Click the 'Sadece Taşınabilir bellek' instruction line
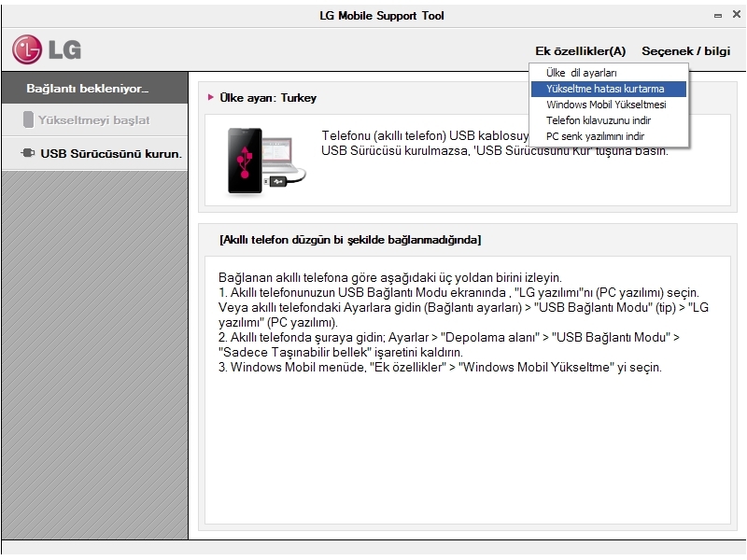Screen dimensions: 747x560 341,353
